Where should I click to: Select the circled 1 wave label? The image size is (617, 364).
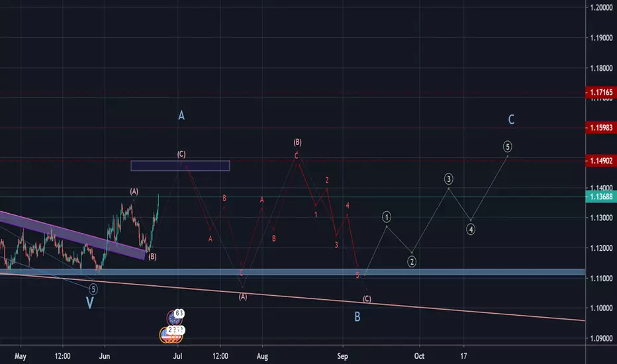click(x=387, y=217)
